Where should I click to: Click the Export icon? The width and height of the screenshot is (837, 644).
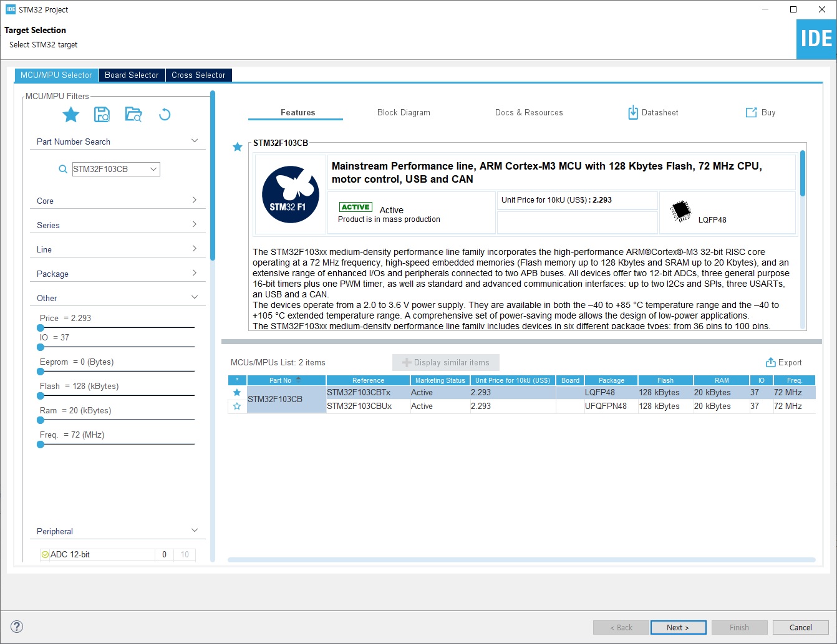[x=771, y=362]
